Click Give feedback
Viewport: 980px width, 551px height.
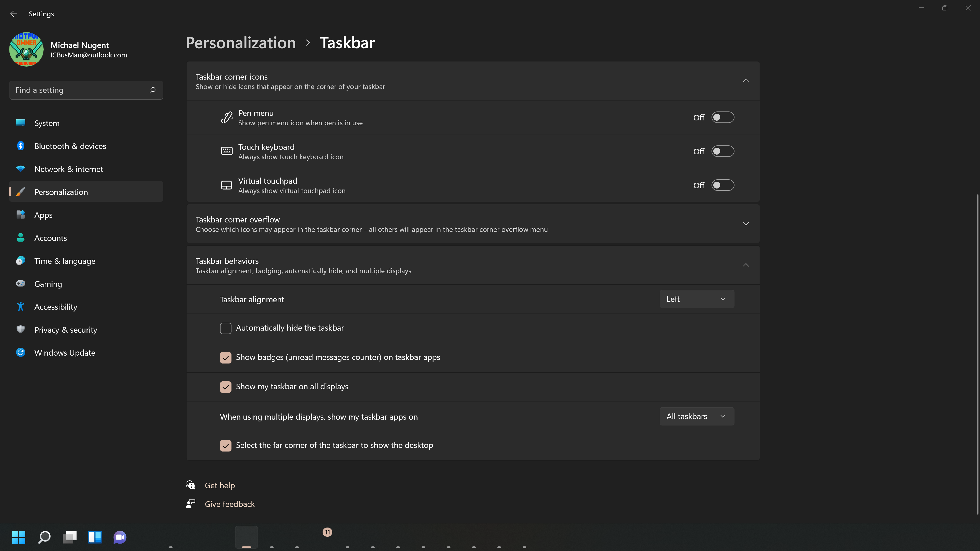229,504
